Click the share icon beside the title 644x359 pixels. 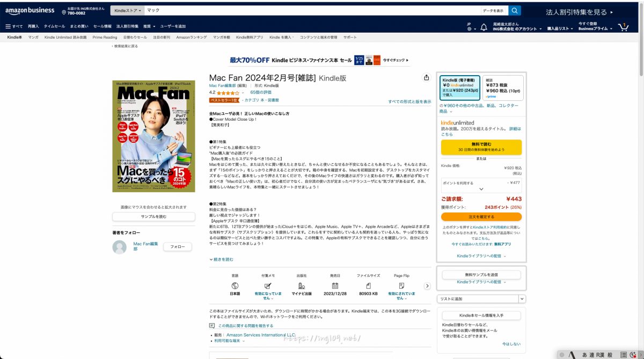pyautogui.click(x=426, y=77)
